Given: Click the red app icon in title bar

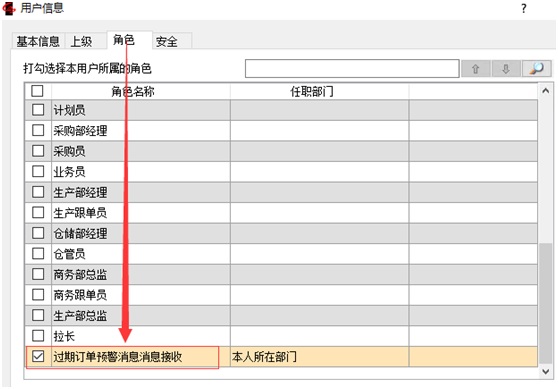Looking at the screenshot, I should tap(9, 8).
